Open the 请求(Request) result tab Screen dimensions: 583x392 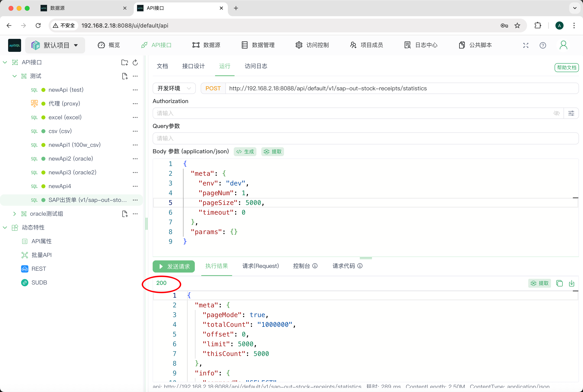pyautogui.click(x=260, y=266)
